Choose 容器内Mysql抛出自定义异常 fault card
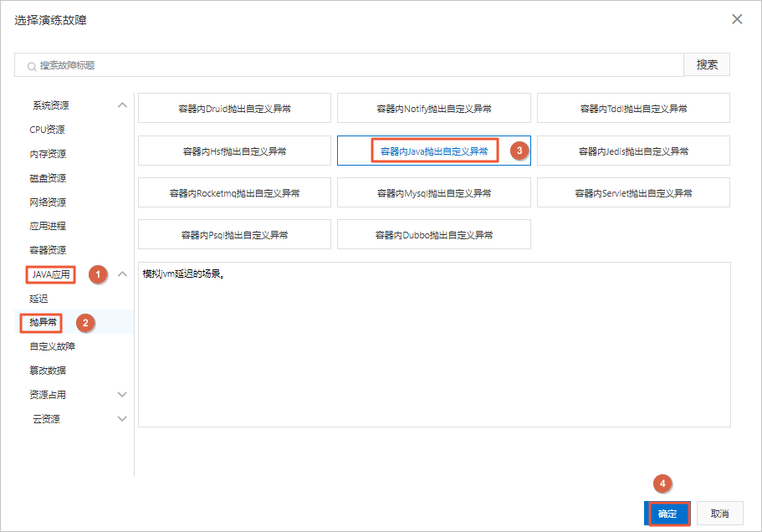762x532 pixels. (x=434, y=193)
